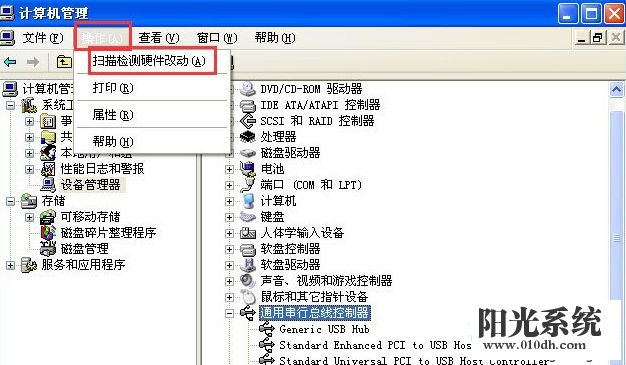
Task: Click the forward arrow toolbar icon
Action: [x=33, y=62]
